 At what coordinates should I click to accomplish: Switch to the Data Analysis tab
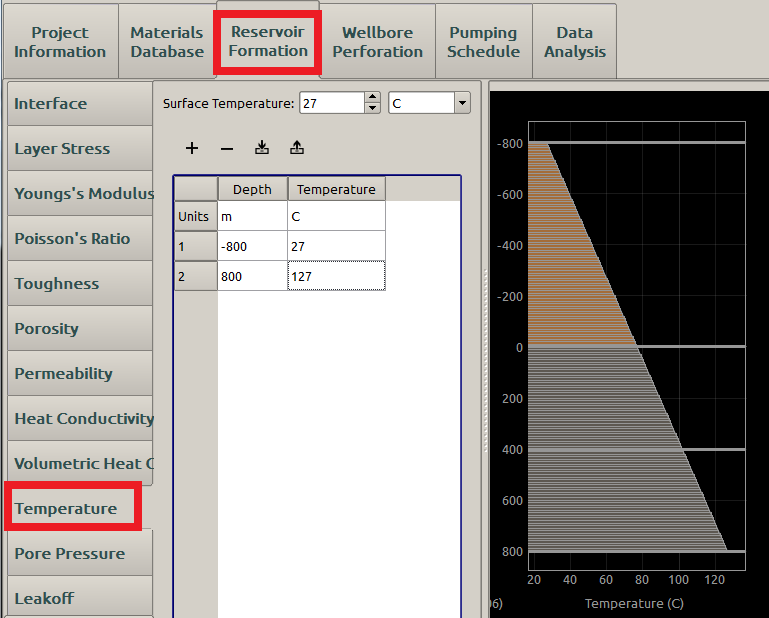(x=575, y=42)
